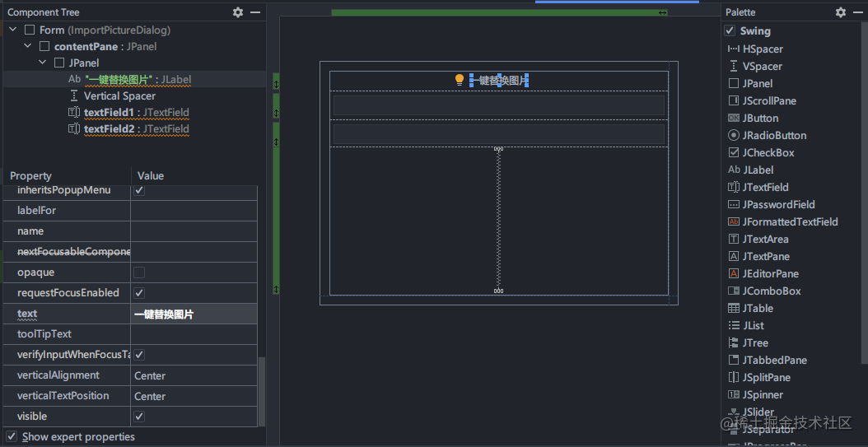868x447 pixels.
Task: Click the labelFor value cell
Action: (x=194, y=211)
